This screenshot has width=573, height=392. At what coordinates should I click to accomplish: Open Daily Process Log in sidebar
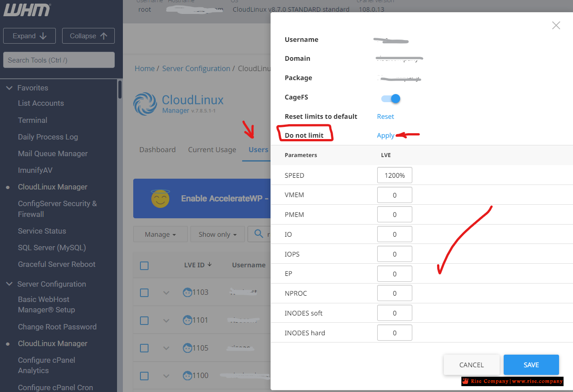click(48, 137)
